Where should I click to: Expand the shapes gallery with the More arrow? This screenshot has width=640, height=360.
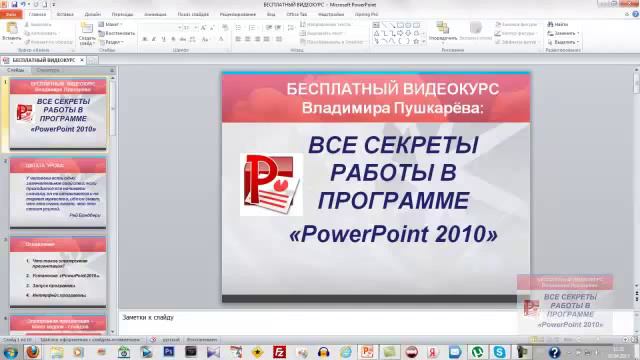423,42
